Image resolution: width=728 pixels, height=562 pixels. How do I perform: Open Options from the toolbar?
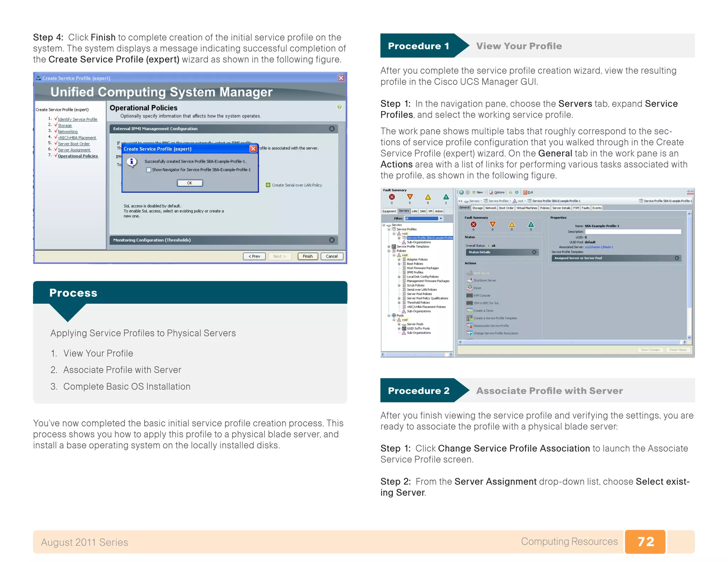point(497,192)
